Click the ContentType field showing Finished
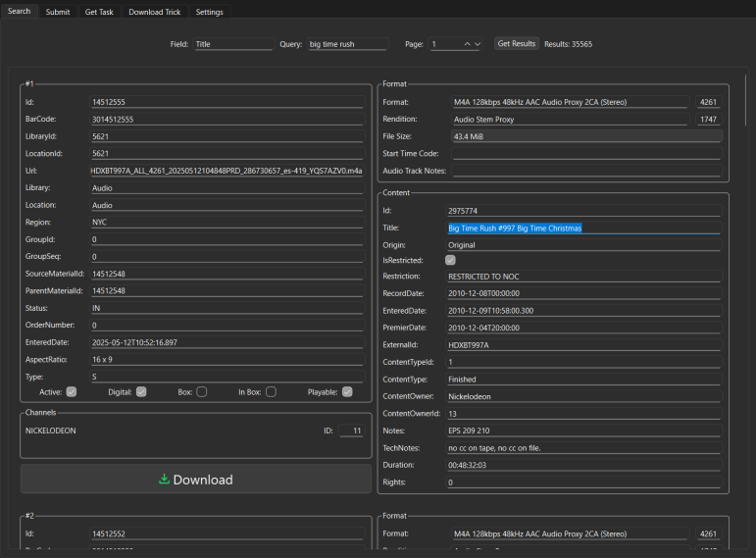756x558 pixels. (583, 380)
